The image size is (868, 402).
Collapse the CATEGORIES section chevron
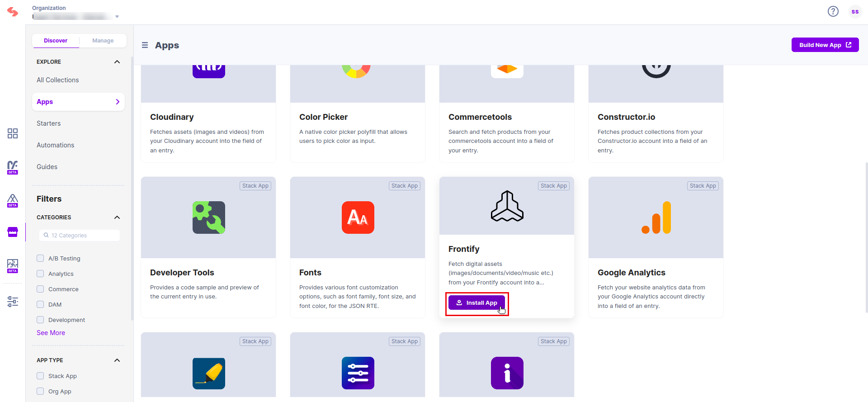click(117, 218)
